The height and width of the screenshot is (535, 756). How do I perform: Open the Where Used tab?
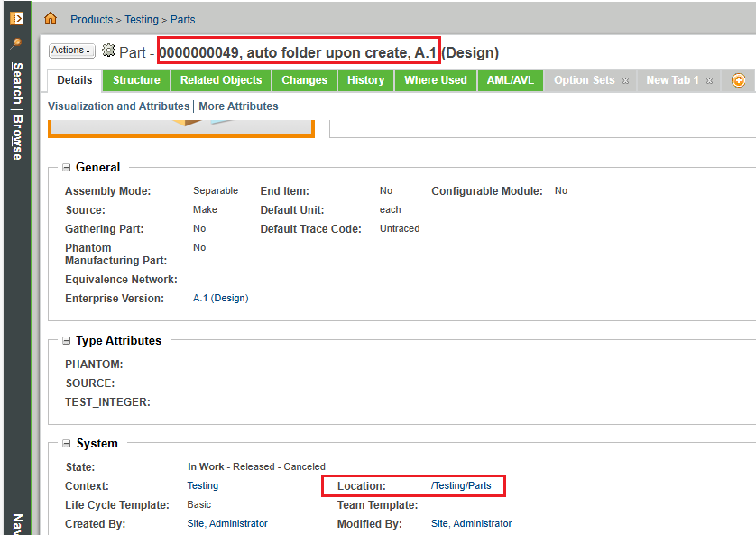tap(435, 80)
